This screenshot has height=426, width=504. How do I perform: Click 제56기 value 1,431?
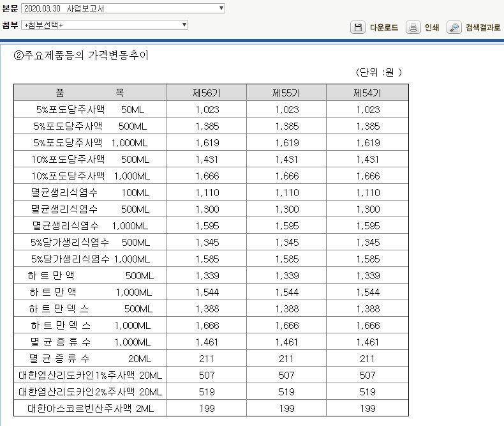click(207, 160)
